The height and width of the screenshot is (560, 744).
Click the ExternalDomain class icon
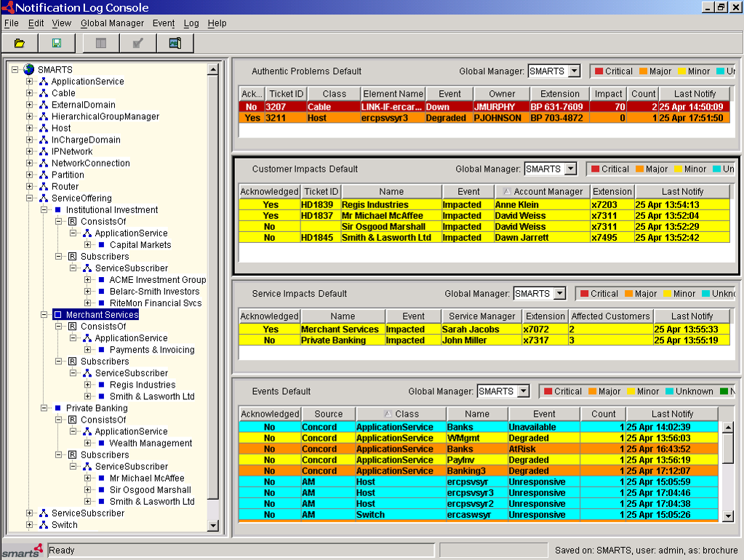pyautogui.click(x=44, y=105)
